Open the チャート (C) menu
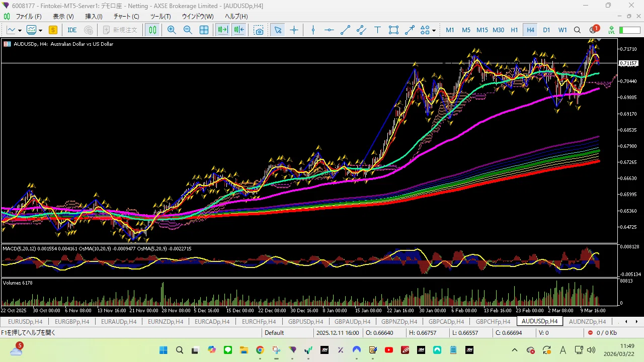Viewport: 644px width, 362px height. [126, 16]
